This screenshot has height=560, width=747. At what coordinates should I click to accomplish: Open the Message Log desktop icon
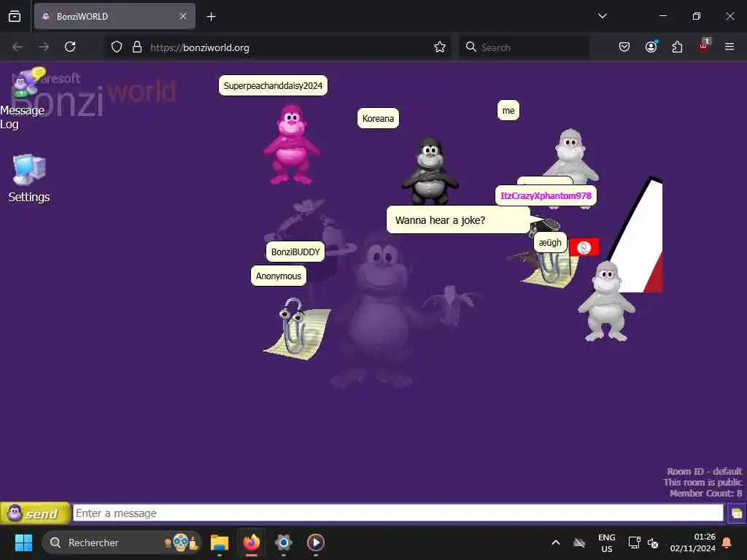(23, 98)
